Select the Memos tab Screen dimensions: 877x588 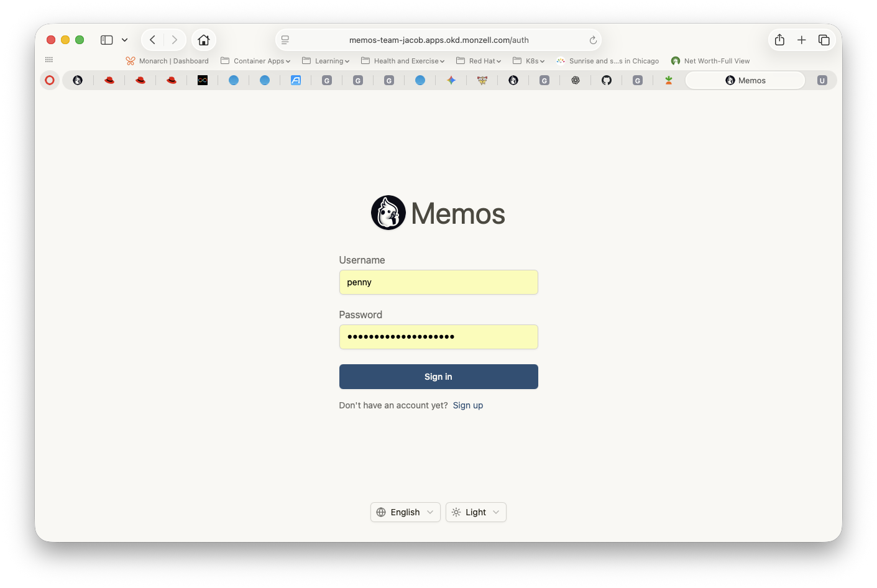click(x=745, y=80)
